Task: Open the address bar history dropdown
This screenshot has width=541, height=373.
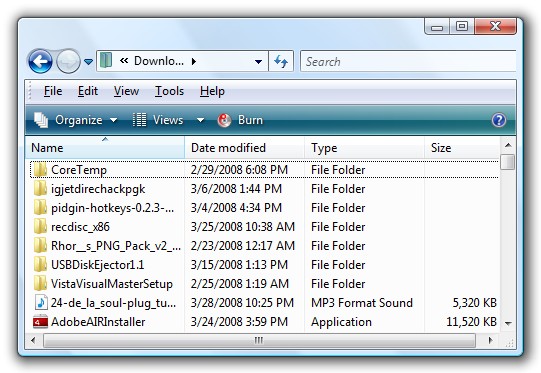Action: coord(258,62)
